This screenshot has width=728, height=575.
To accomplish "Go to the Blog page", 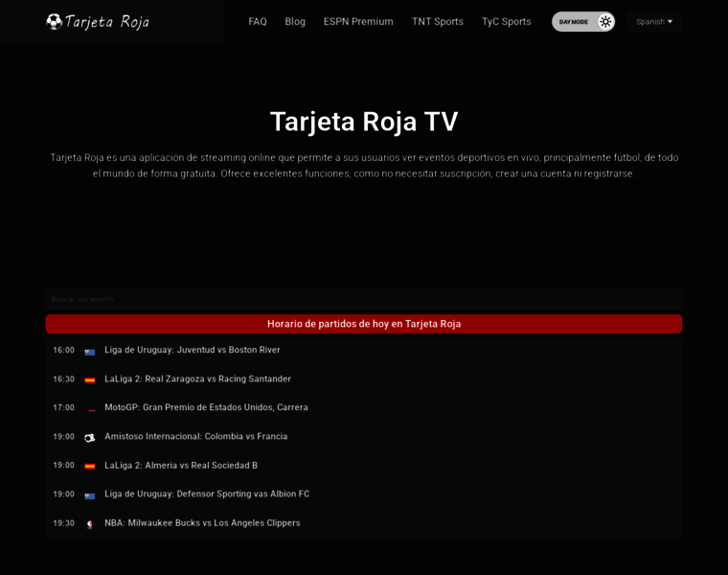I will click(295, 21).
